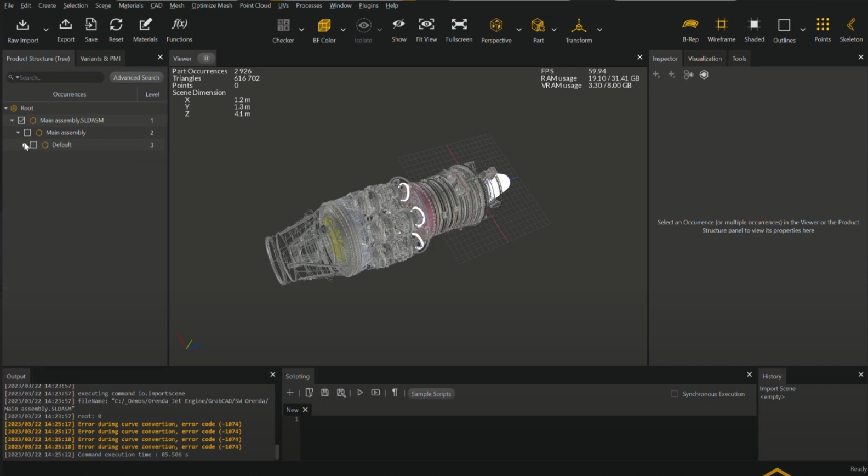Viewport: 868px width, 476px height.
Task: Switch to the Variants & PMI tab
Action: click(100, 59)
